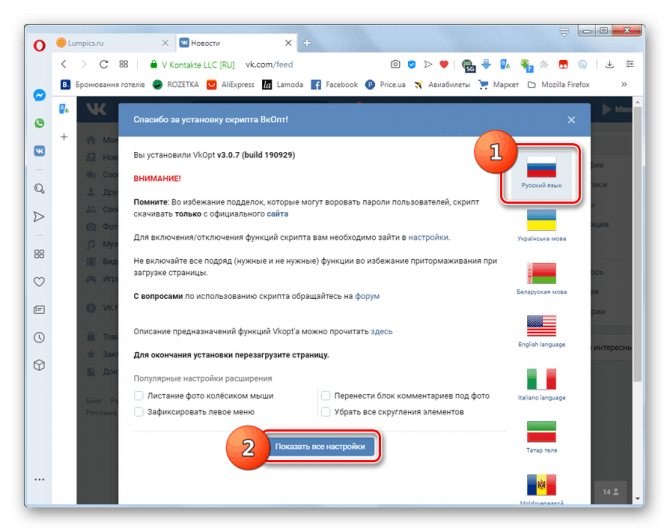Image resolution: width=670 pixels, height=532 pixels.
Task: Open the Extensions cube in sidebar
Action: 39,365
